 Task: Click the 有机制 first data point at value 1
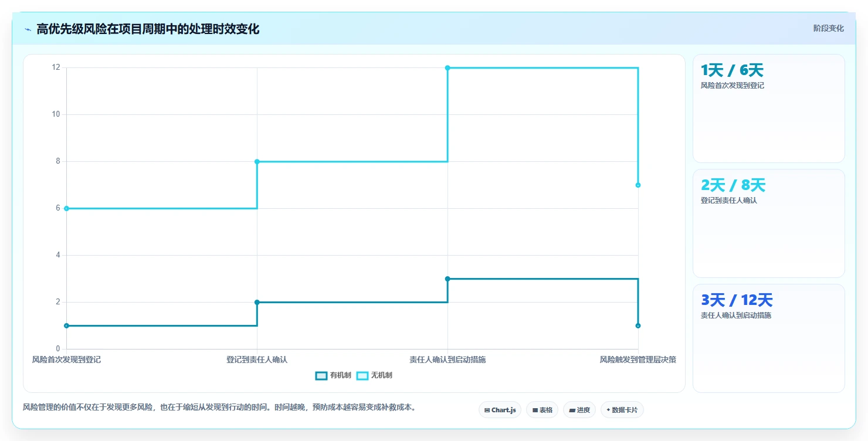point(66,325)
